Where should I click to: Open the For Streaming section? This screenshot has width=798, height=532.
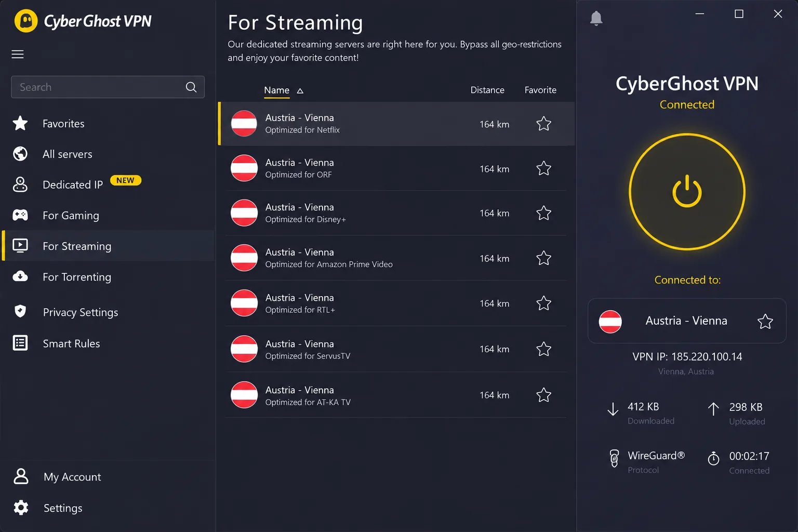click(x=108, y=246)
